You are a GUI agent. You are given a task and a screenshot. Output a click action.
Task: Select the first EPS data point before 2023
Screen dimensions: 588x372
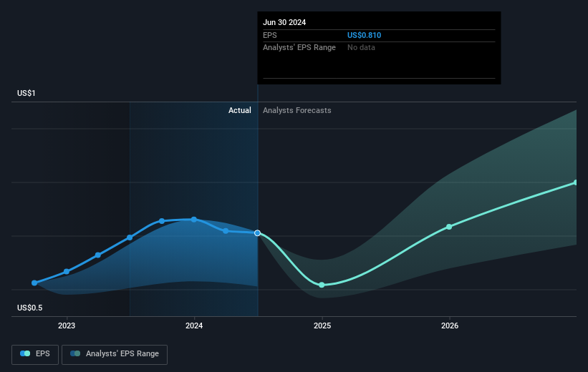(34, 283)
